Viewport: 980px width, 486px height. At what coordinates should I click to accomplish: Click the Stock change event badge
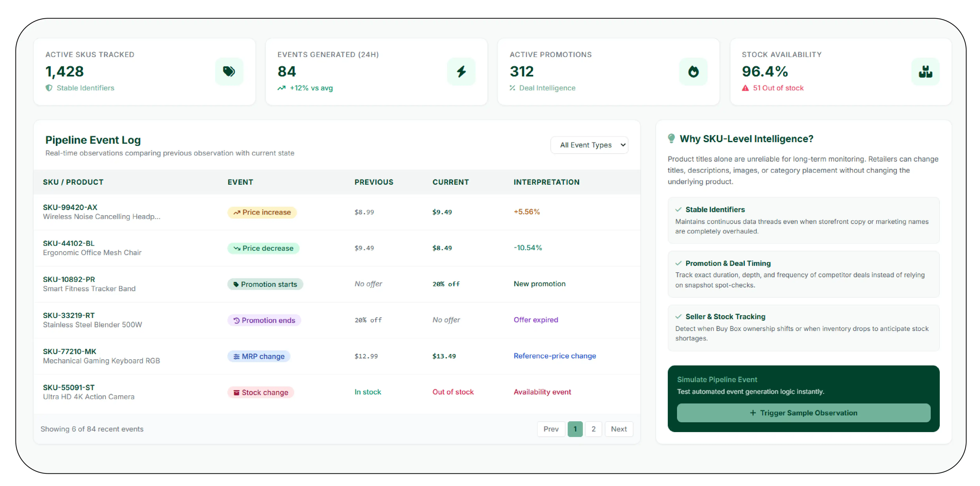pyautogui.click(x=261, y=392)
